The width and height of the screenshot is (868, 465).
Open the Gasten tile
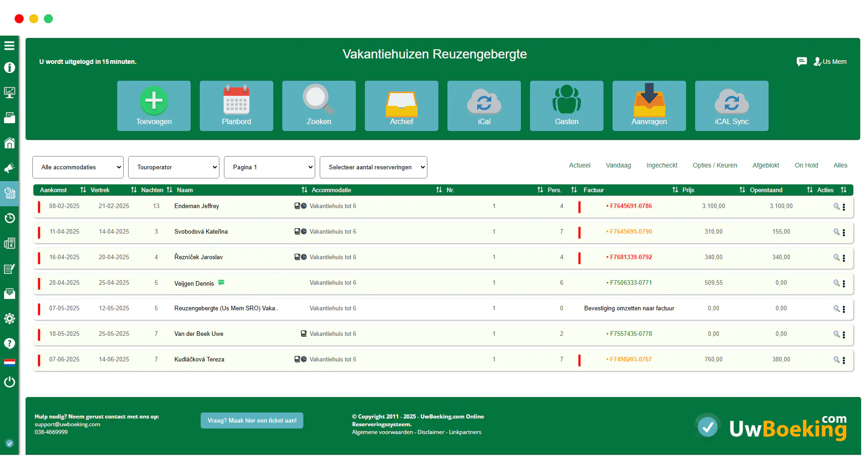pos(567,105)
